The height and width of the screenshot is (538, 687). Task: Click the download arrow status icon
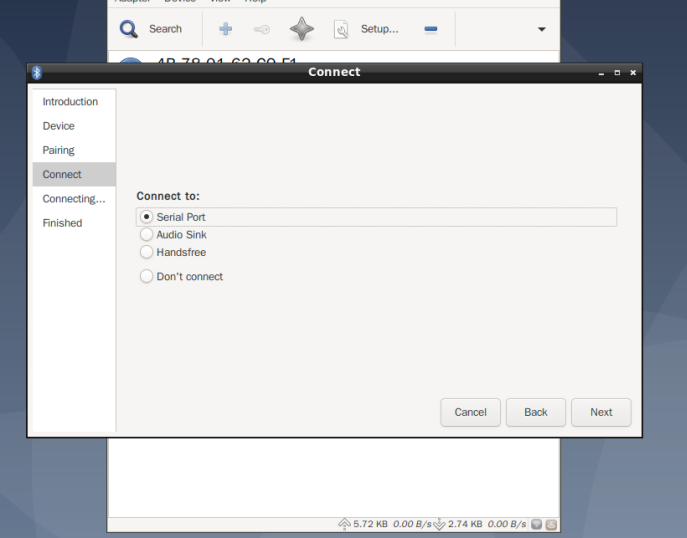[438, 524]
